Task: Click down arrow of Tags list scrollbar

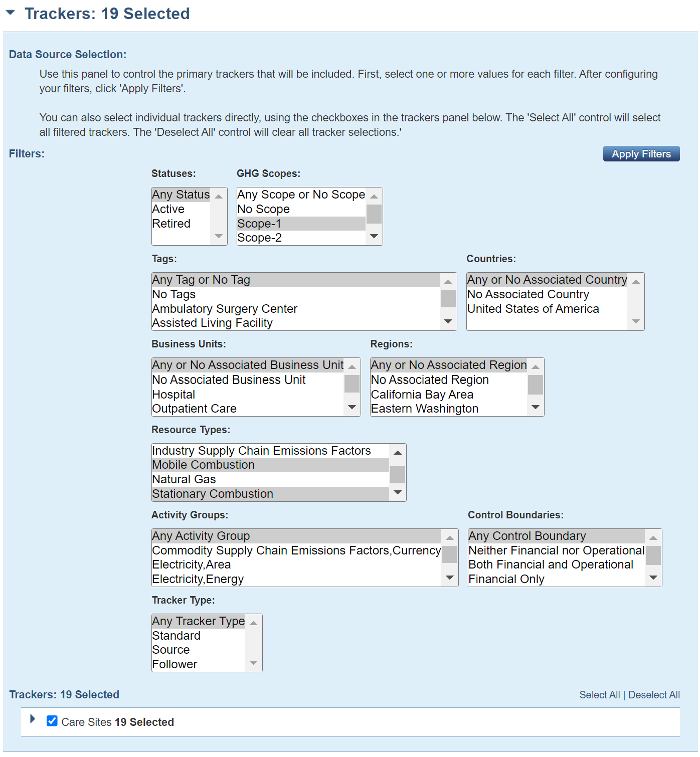Action: 448,321
